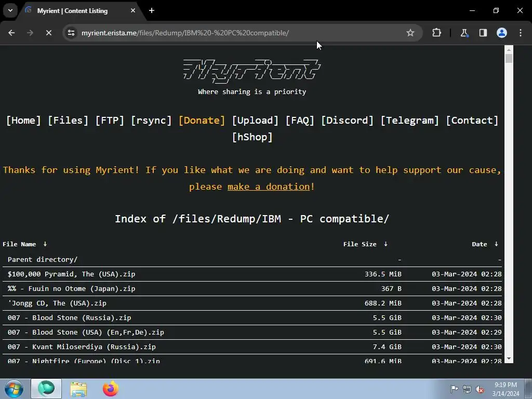Click the scrollbar up arrow
The width and height of the screenshot is (532, 399).
coord(509,49)
